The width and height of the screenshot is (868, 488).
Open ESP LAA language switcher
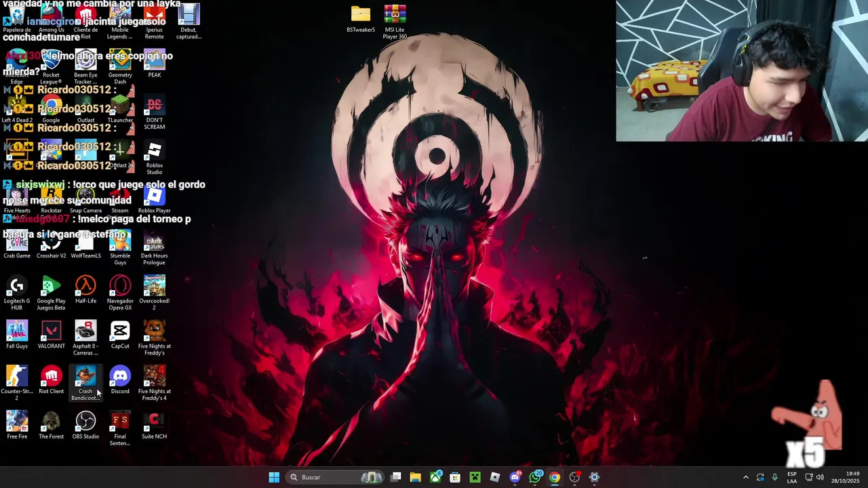(792, 477)
